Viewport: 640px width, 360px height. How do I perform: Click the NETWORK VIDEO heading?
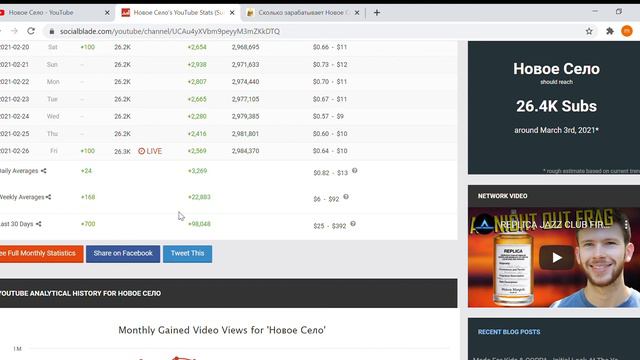502,196
